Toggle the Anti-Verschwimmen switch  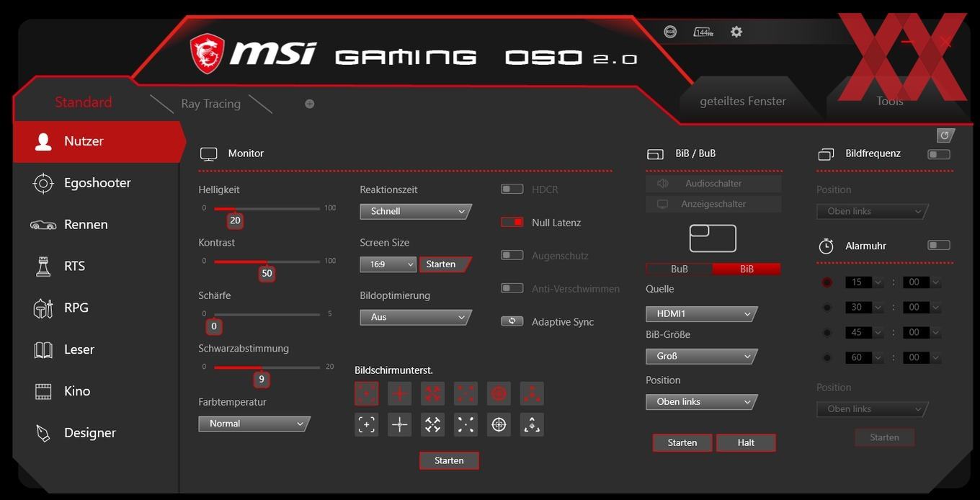click(512, 289)
